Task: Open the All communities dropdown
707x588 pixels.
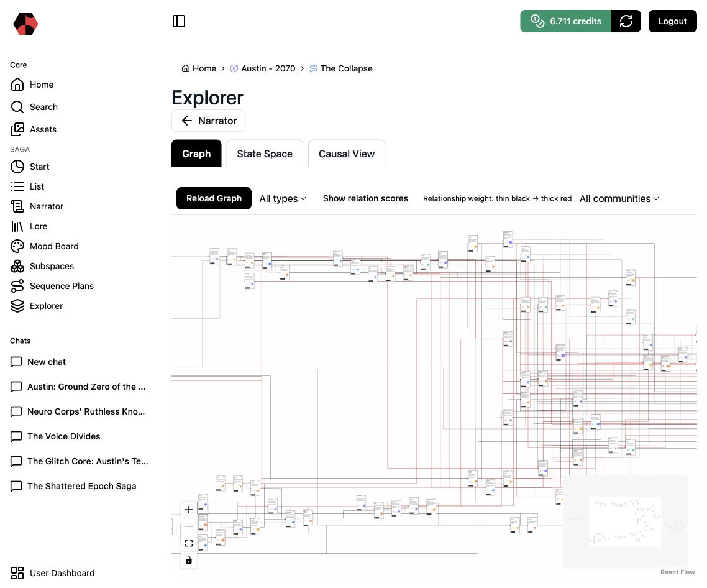Action: pos(619,198)
